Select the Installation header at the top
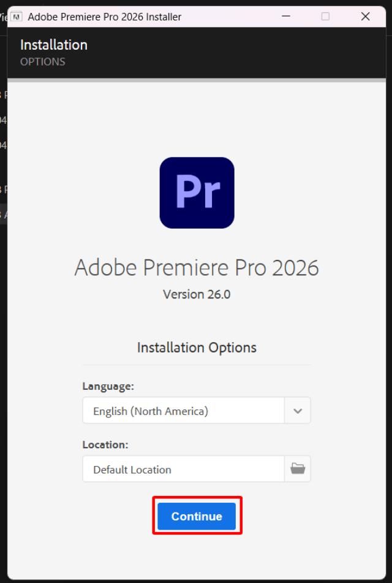 [53, 44]
